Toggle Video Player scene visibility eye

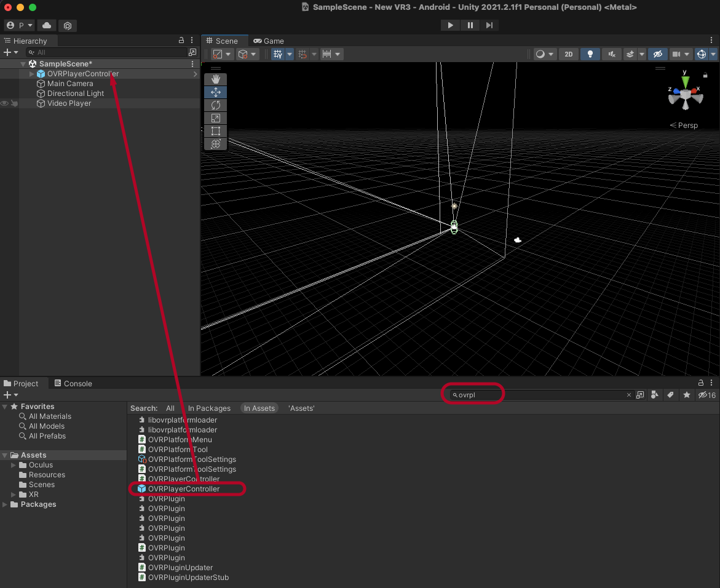point(4,103)
